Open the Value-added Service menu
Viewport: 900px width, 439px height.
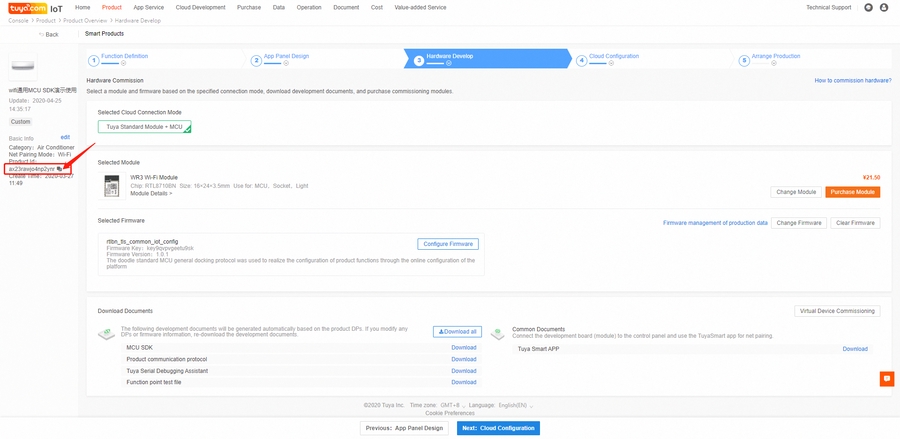pyautogui.click(x=420, y=7)
